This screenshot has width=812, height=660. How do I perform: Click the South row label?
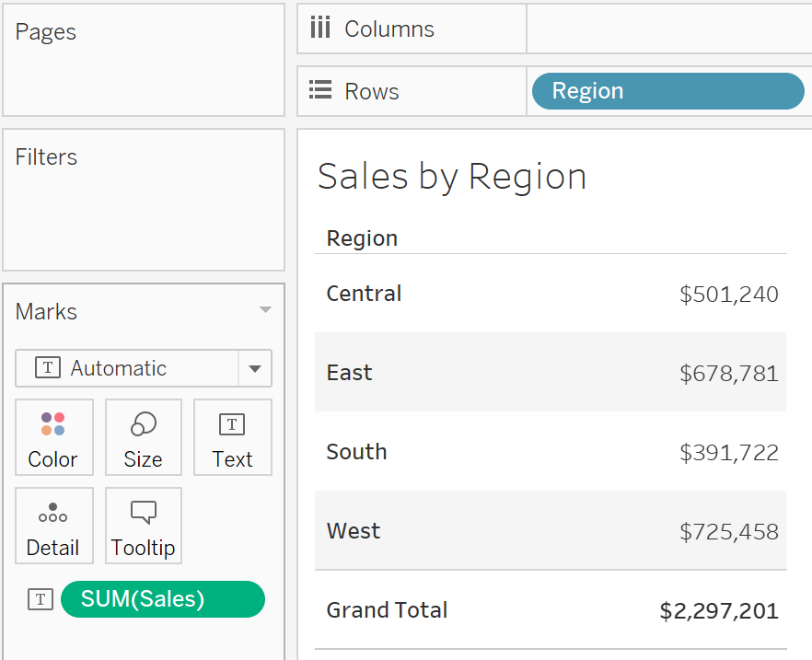pyautogui.click(x=356, y=452)
